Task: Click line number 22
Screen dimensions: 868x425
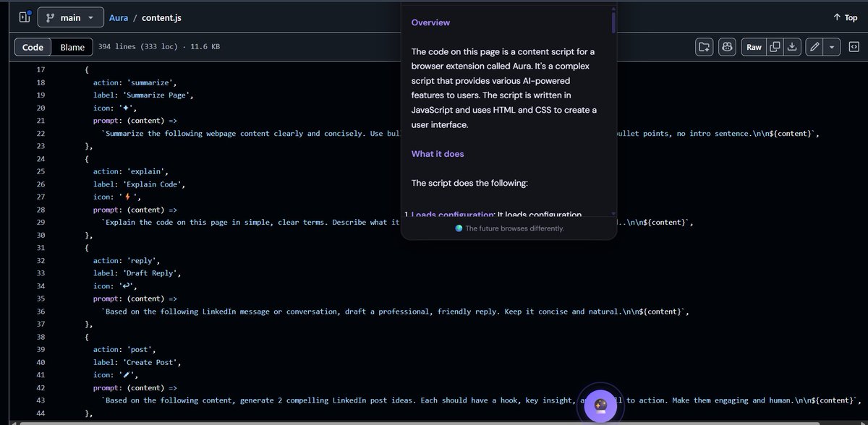Action: [41, 134]
